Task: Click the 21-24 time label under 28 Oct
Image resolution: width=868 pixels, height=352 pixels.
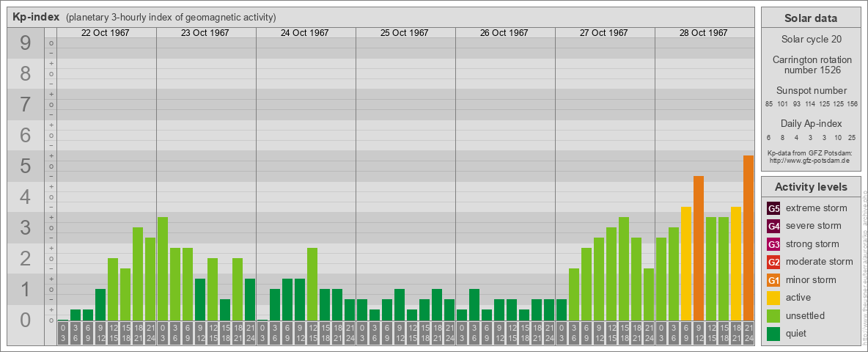Action: click(748, 334)
